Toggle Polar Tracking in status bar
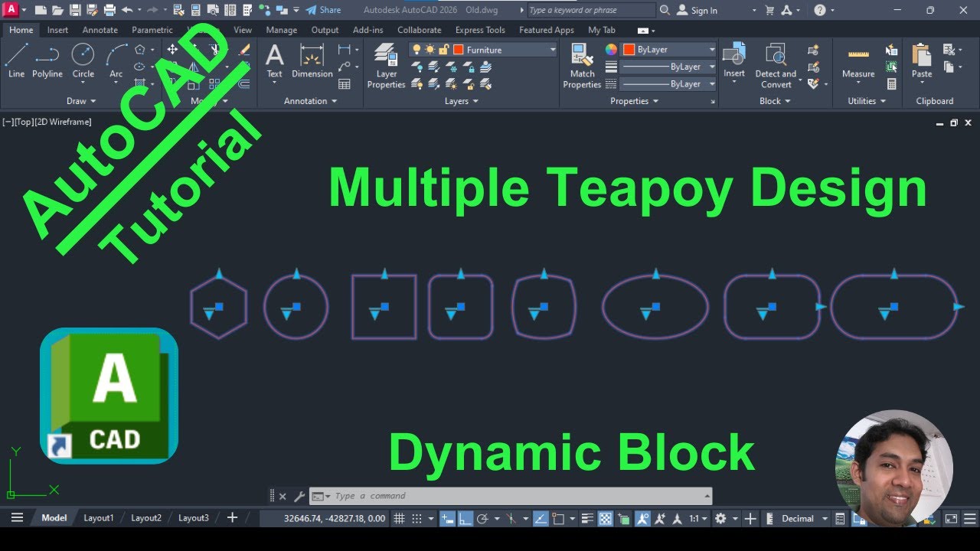Image resolution: width=980 pixels, height=551 pixels. tap(482, 518)
